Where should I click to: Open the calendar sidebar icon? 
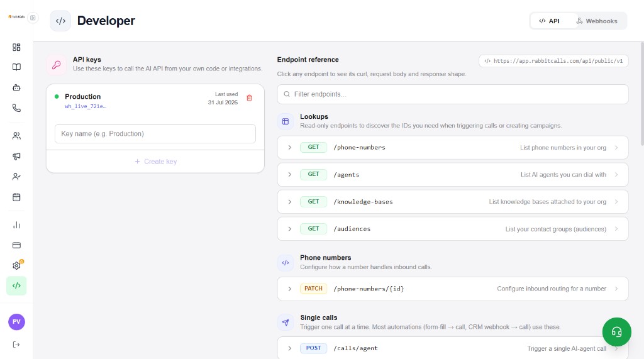coord(16,197)
